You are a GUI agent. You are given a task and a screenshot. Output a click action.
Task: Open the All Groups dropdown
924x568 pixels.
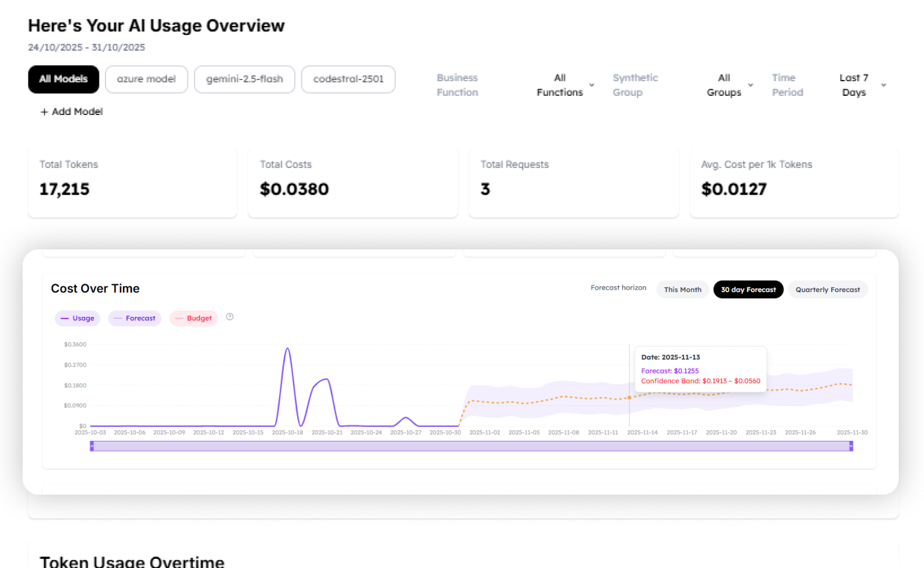coord(723,85)
